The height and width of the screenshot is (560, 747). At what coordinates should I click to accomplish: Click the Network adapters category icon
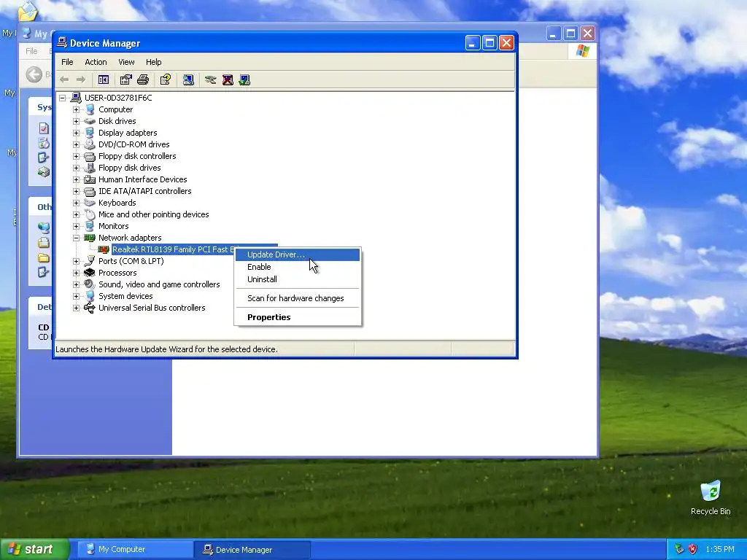tap(90, 238)
